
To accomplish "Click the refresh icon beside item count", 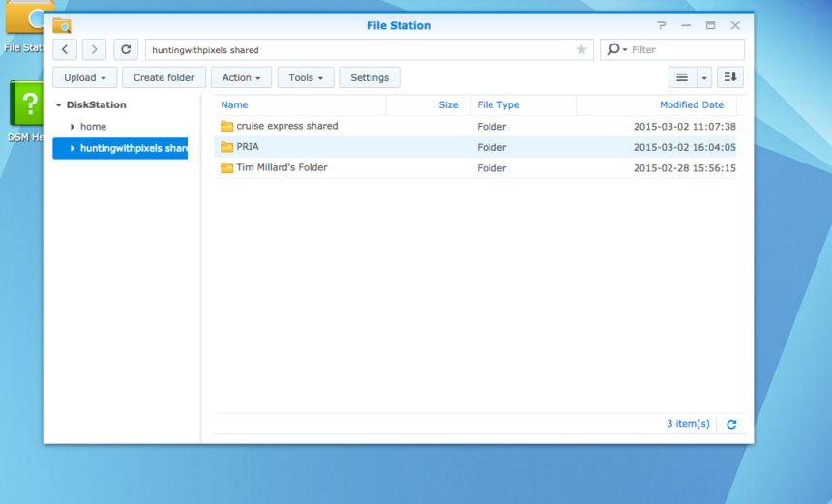I will [731, 424].
